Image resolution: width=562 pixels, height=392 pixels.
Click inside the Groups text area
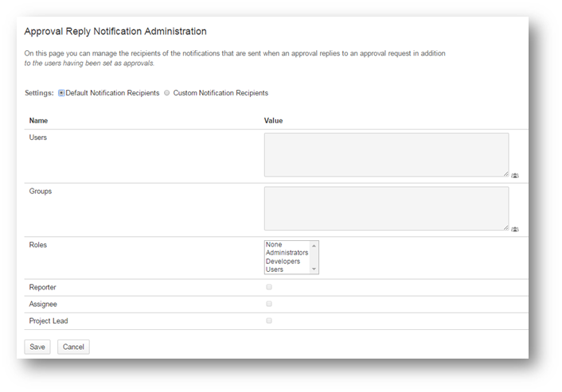[386, 208]
